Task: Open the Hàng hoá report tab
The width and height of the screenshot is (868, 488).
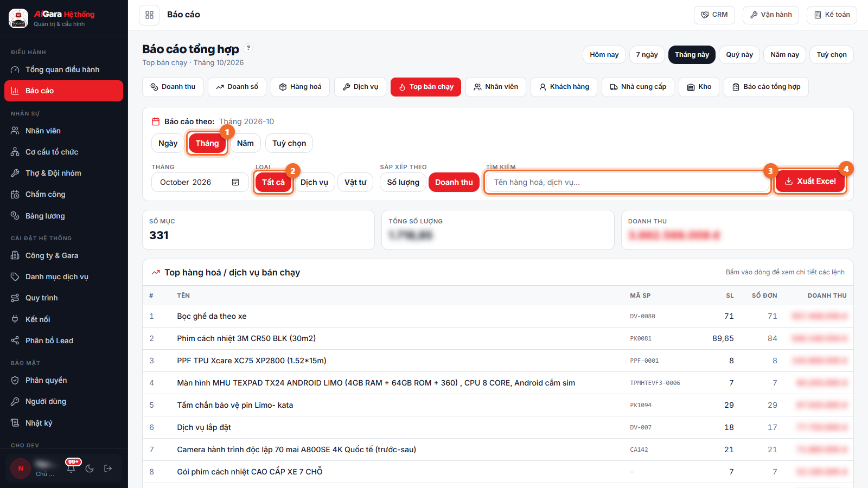Action: click(x=300, y=87)
